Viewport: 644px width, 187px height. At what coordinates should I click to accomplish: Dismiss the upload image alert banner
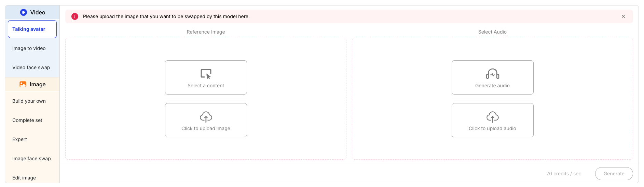pos(623,16)
